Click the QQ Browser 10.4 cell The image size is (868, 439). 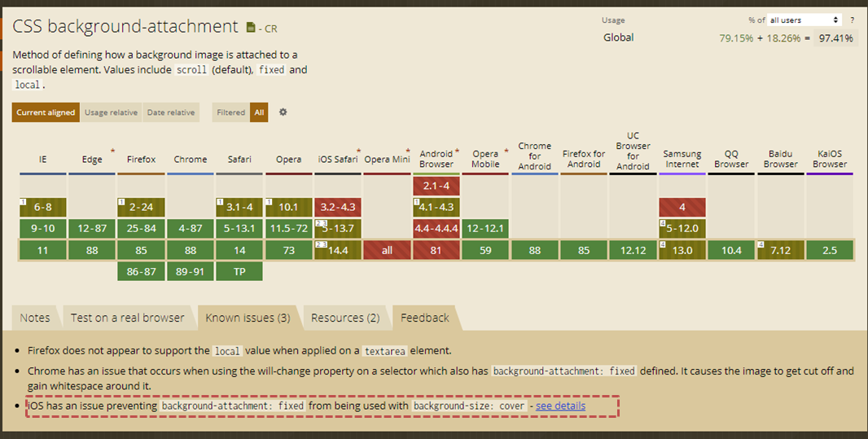click(731, 250)
